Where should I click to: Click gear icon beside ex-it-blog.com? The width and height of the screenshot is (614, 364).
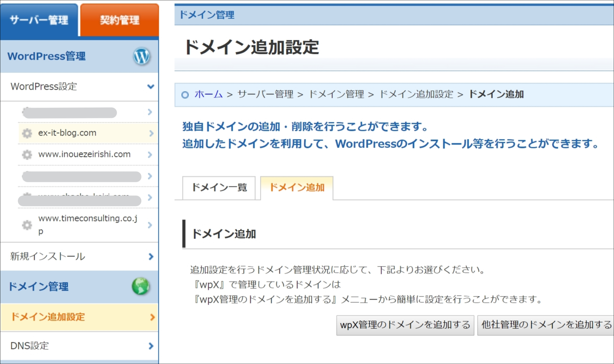27,133
